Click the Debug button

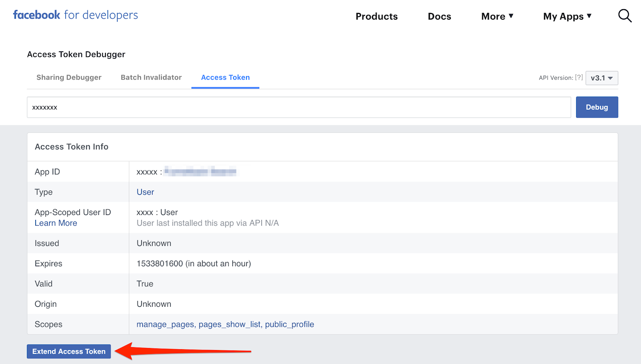coord(597,107)
